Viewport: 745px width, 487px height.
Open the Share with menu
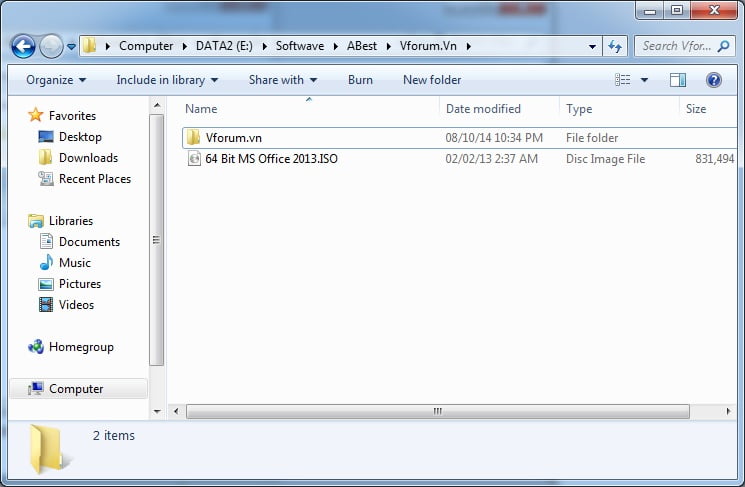tap(283, 80)
